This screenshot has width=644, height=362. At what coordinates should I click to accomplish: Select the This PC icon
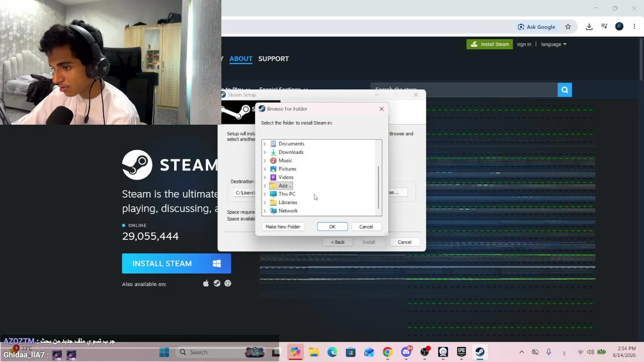(x=273, y=194)
